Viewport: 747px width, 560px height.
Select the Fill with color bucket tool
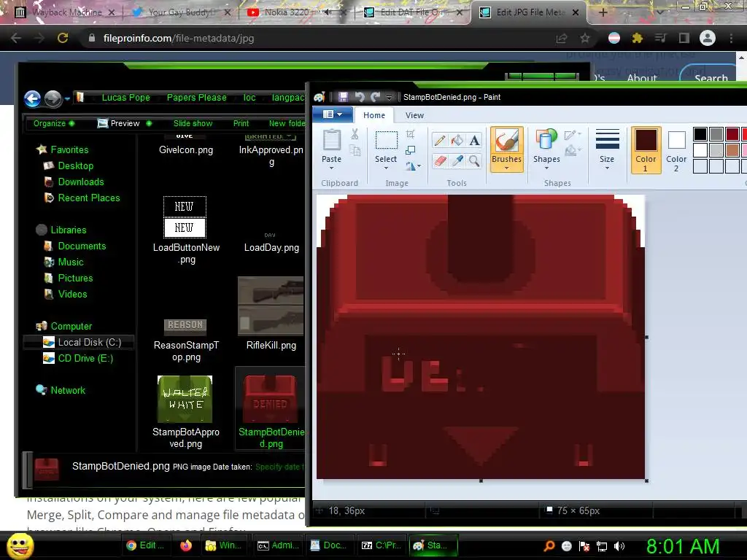pos(457,141)
